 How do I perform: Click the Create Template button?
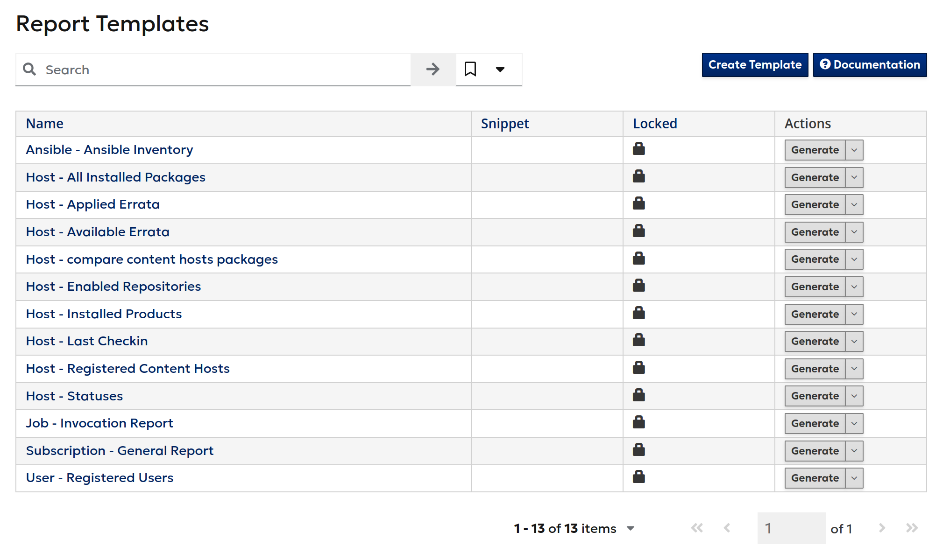754,64
